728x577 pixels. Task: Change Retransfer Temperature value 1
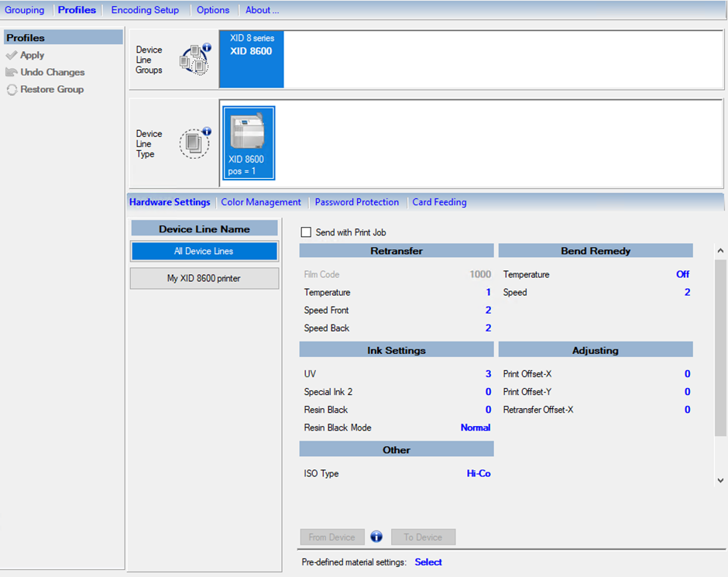click(488, 293)
